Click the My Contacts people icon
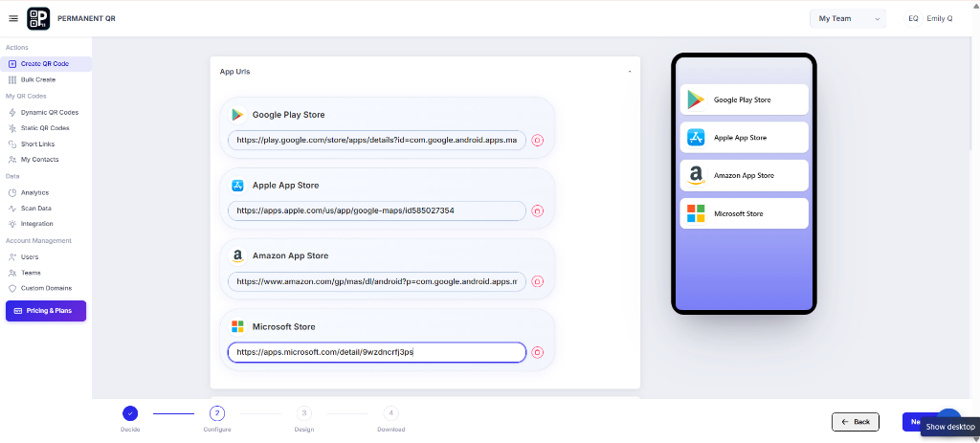 pyautogui.click(x=12, y=160)
